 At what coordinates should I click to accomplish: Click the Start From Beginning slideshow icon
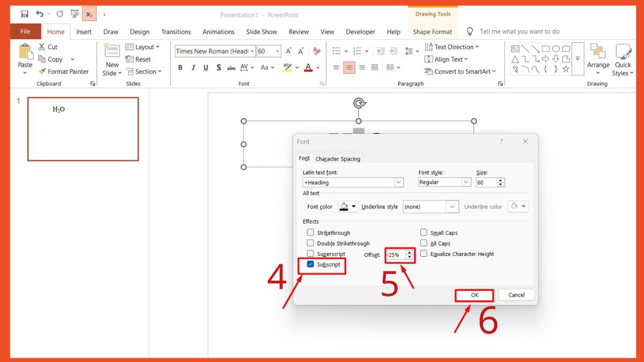coord(74,14)
